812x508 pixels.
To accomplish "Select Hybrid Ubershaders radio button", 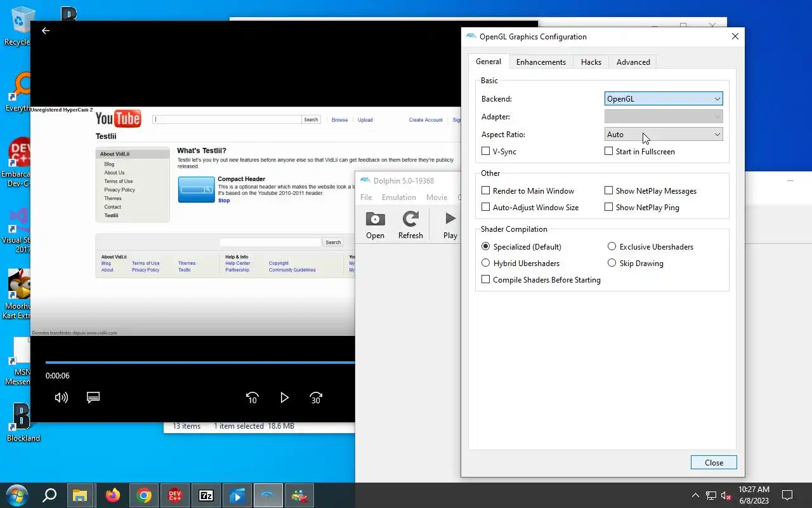I will point(486,263).
